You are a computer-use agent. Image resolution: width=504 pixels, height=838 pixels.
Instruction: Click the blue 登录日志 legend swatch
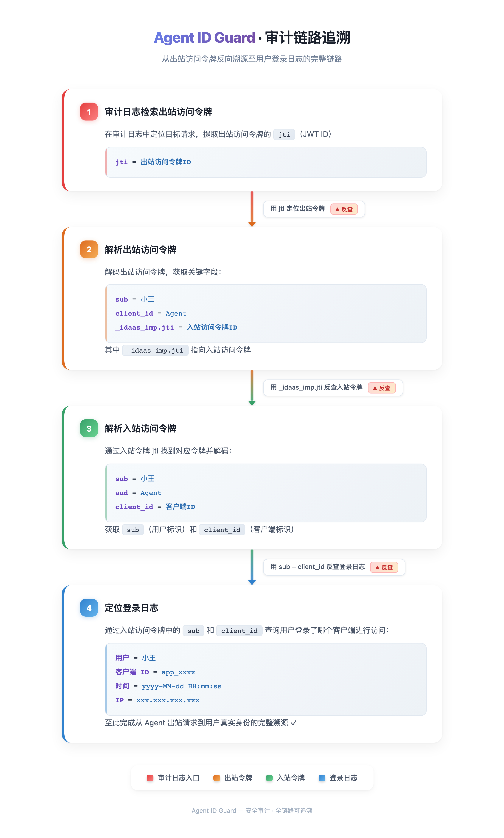coord(322,778)
